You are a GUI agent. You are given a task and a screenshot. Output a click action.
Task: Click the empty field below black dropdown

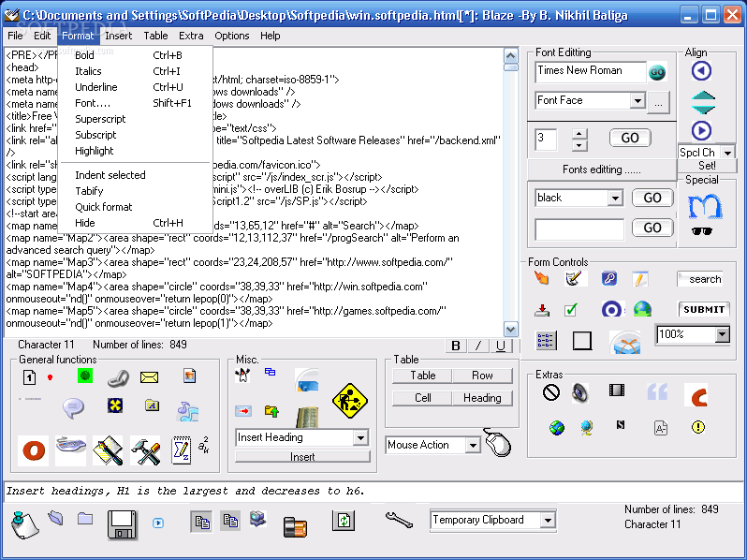point(579,229)
